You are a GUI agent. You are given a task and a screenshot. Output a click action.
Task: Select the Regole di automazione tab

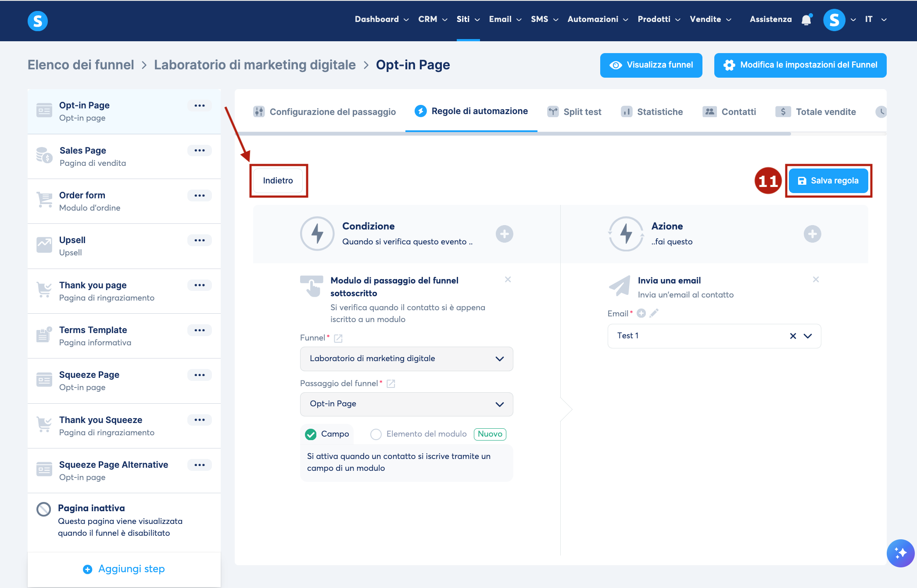[471, 111]
